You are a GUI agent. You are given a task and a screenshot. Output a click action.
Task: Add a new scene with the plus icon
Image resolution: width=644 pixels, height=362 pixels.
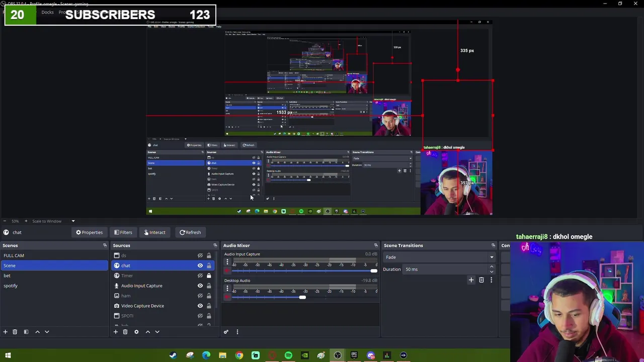click(x=6, y=332)
